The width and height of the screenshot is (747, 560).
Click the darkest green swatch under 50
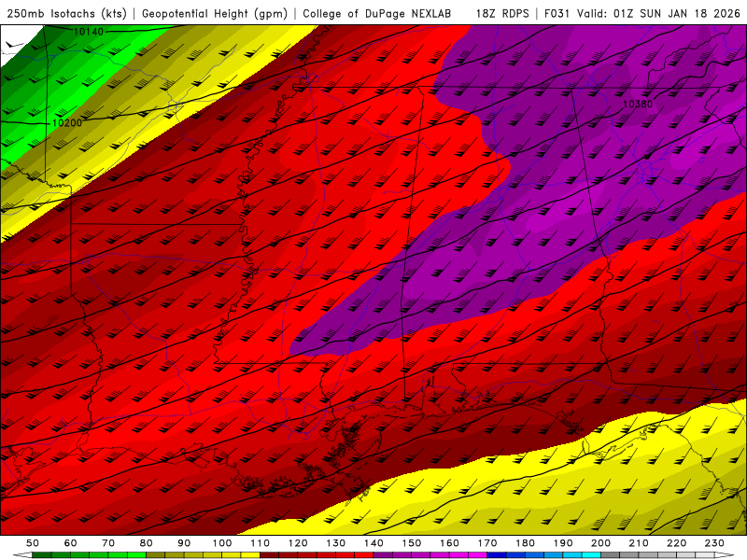[42, 555]
